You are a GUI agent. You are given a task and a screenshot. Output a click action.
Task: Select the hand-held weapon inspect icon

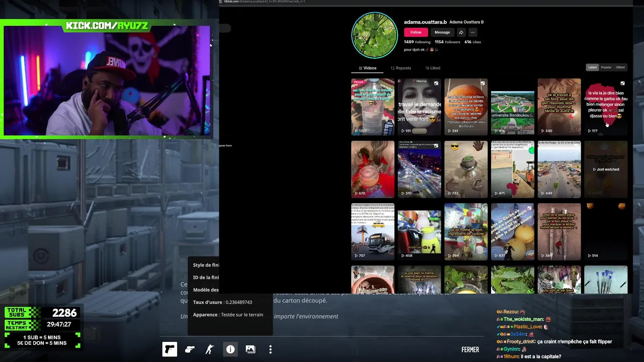190,349
